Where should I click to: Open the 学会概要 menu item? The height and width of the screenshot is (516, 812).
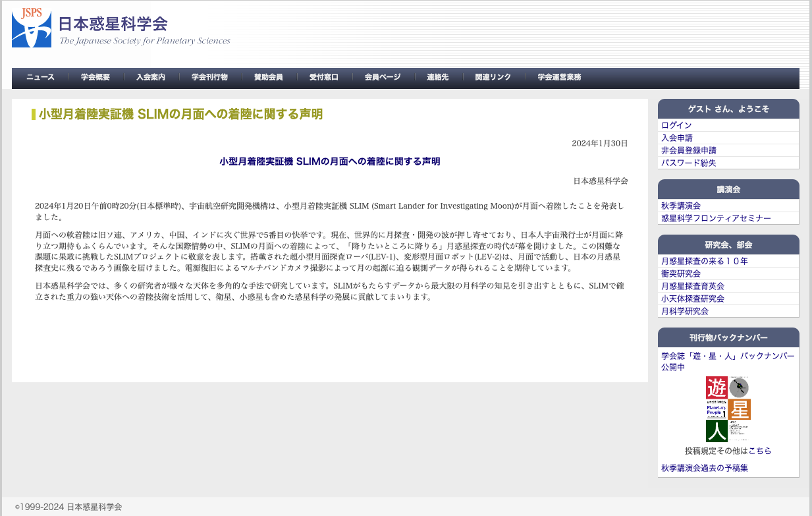pos(95,77)
